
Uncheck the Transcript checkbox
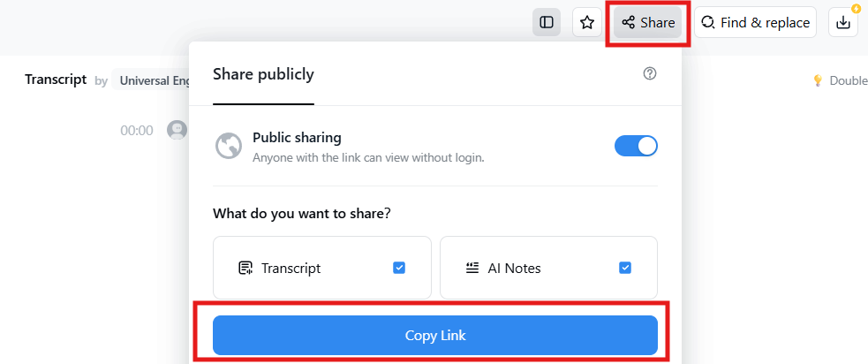point(399,268)
